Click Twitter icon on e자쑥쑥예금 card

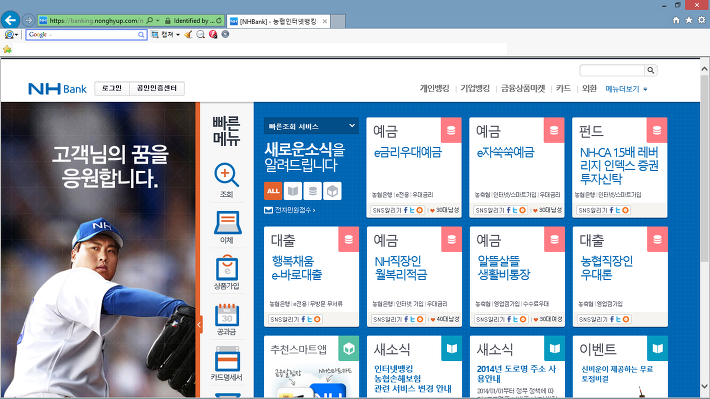pos(515,210)
